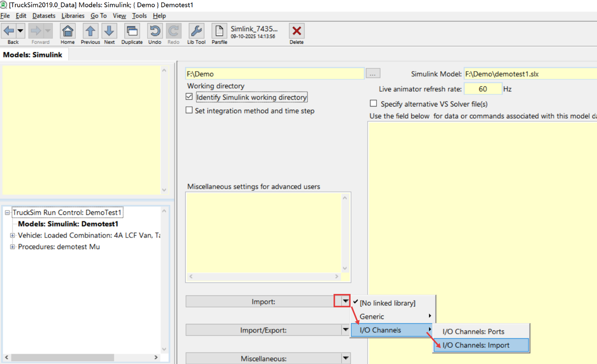Image resolution: width=597 pixels, height=364 pixels.
Task: Select the Models: Simulink tab
Action: [x=33, y=55]
